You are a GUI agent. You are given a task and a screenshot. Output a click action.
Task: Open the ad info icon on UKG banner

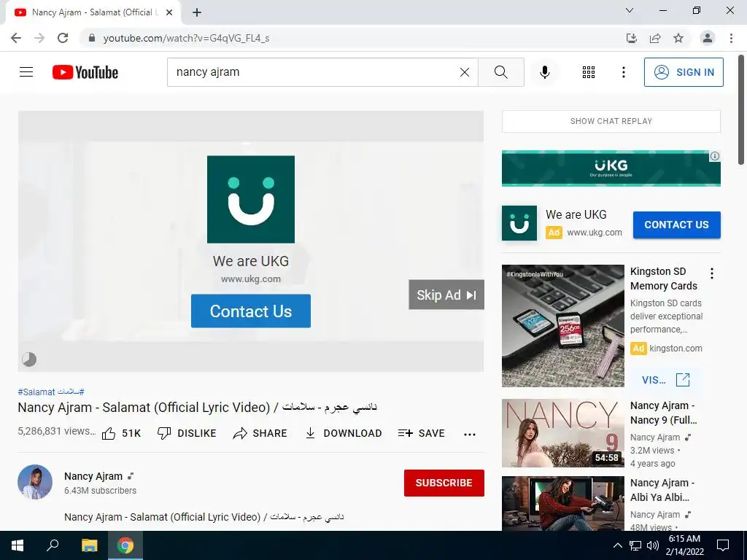(x=715, y=156)
